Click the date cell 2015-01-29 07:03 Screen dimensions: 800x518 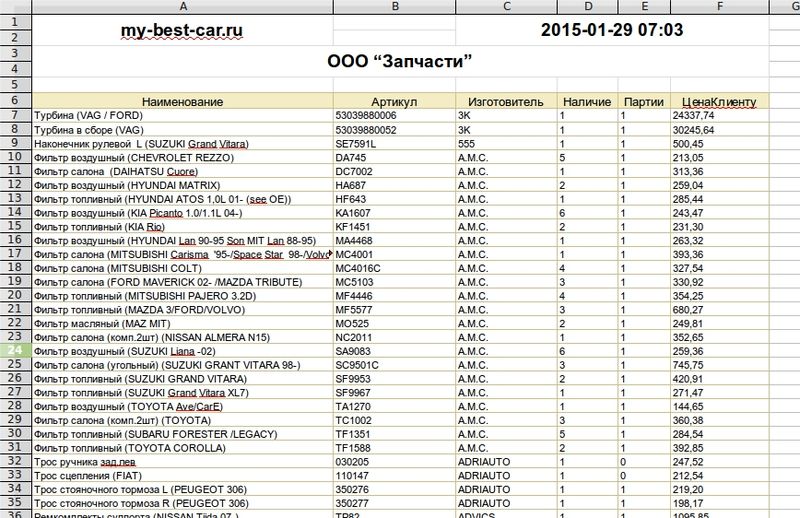[612, 30]
